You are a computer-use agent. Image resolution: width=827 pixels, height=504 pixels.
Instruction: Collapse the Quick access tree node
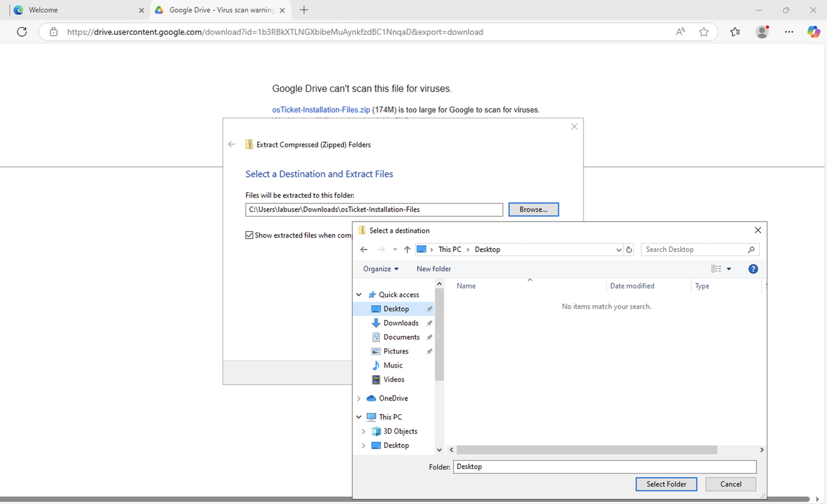359,295
